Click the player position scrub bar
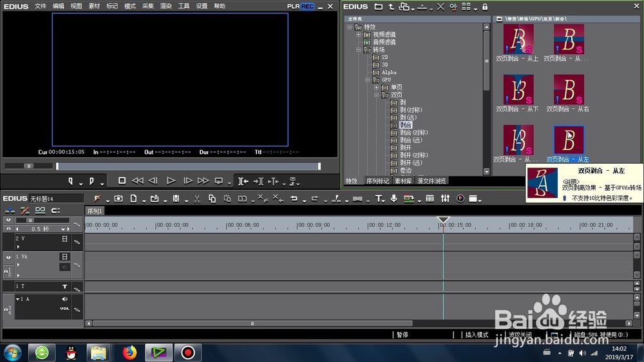The width and height of the screenshot is (644, 362). 188,166
